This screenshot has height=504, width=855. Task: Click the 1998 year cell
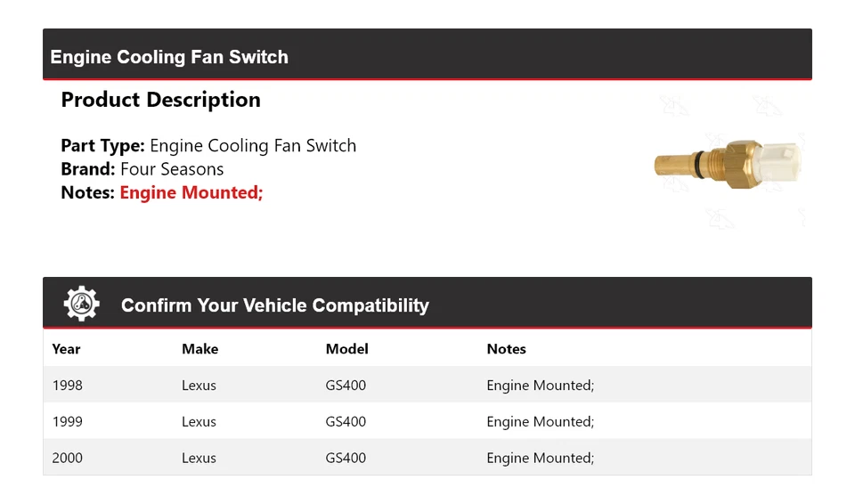point(67,386)
